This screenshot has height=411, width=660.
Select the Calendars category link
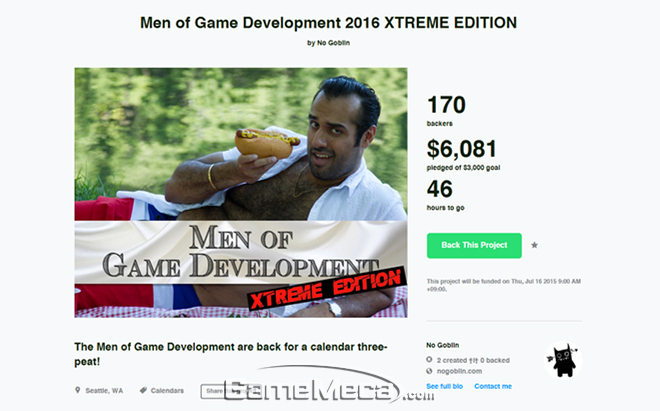167,391
